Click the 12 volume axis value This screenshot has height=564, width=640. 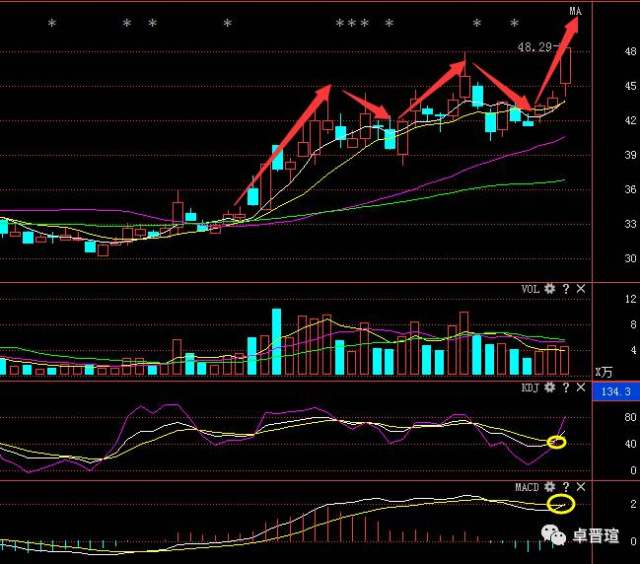tap(631, 299)
